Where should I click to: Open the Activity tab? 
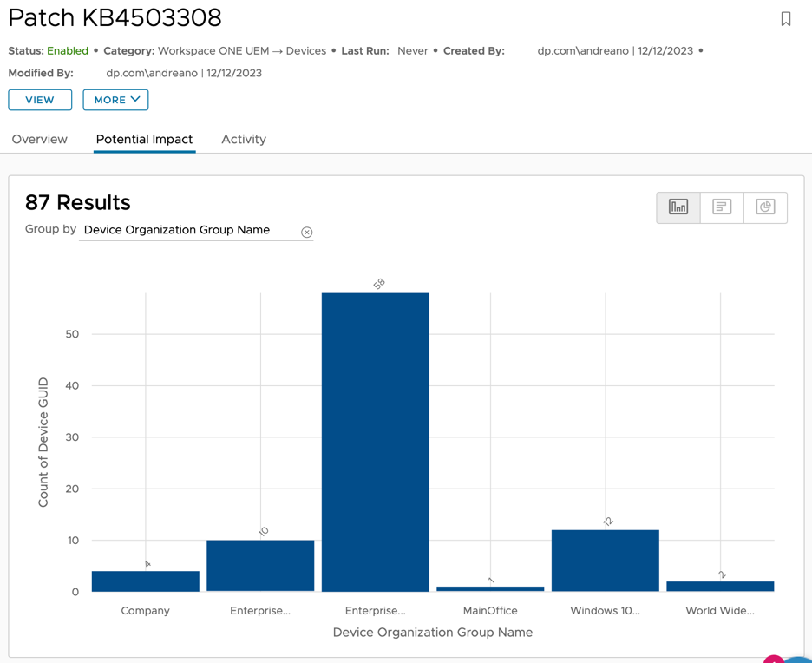[x=244, y=139]
